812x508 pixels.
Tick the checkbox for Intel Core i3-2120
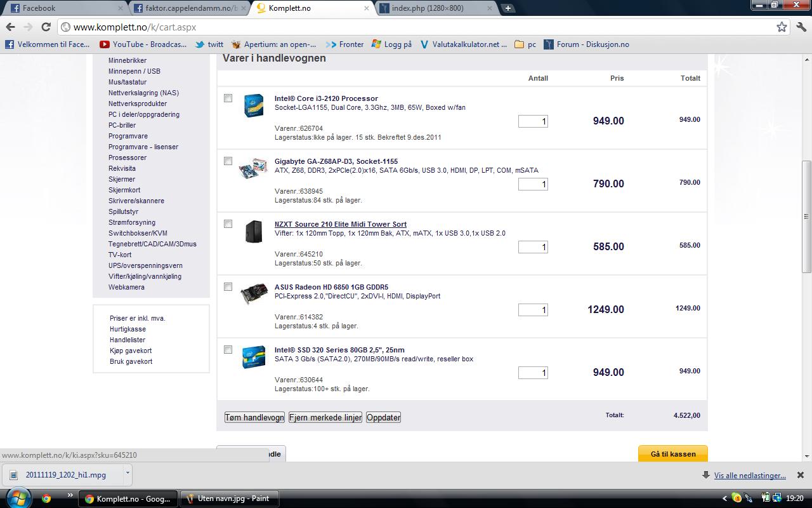(x=228, y=98)
